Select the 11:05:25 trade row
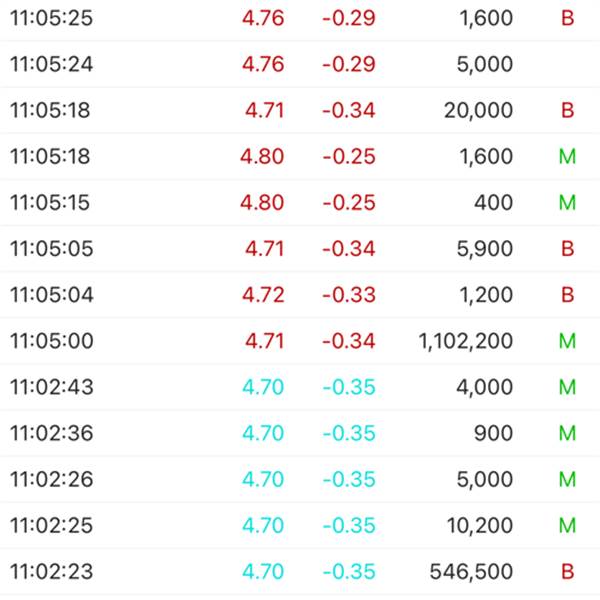600x600 pixels. point(300,18)
